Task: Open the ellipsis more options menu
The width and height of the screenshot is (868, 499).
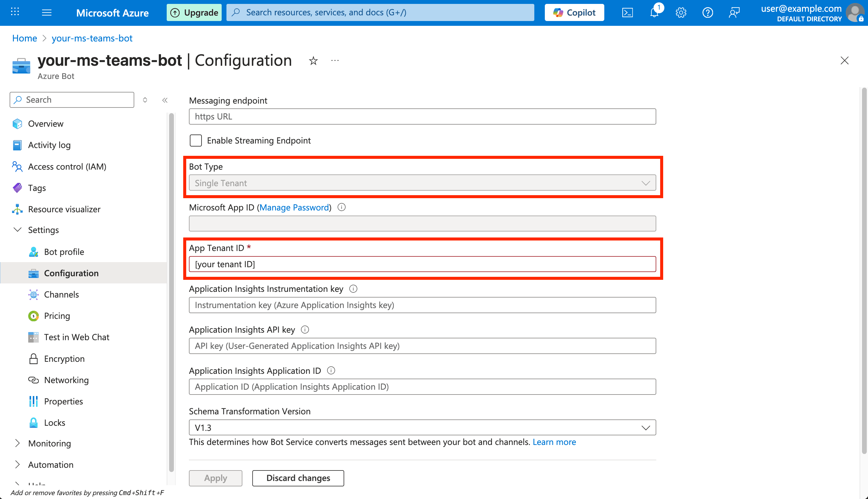Action: click(x=335, y=61)
